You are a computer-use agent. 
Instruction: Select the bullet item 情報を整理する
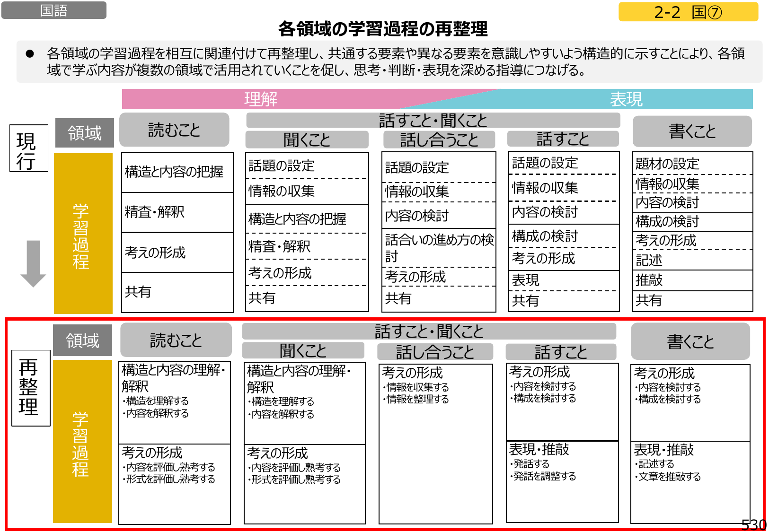click(415, 399)
